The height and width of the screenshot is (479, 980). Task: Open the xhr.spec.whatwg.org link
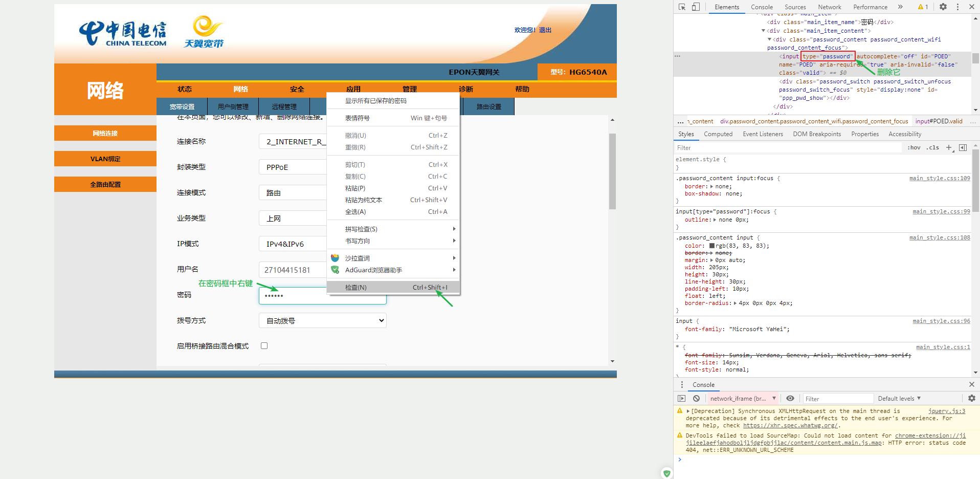pyautogui.click(x=791, y=425)
